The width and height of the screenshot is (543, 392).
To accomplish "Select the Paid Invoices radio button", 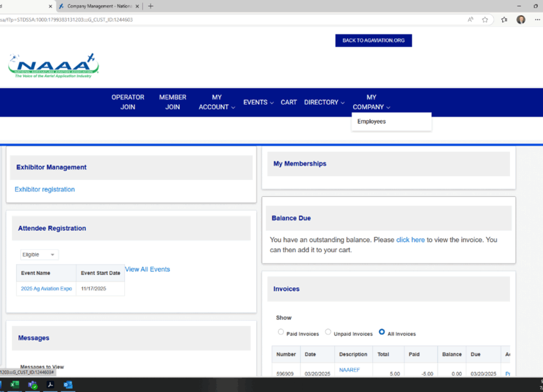I will point(281,332).
